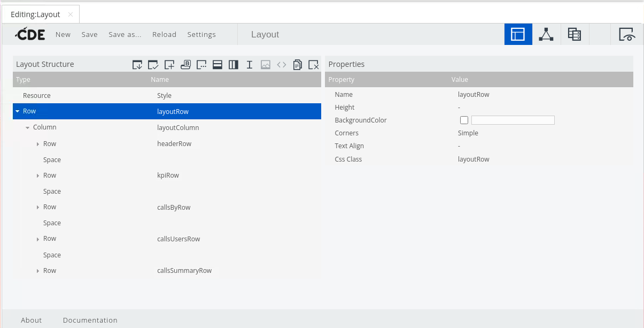This screenshot has height=328, width=644.
Task: Click Save in the top menu
Action: 89,35
